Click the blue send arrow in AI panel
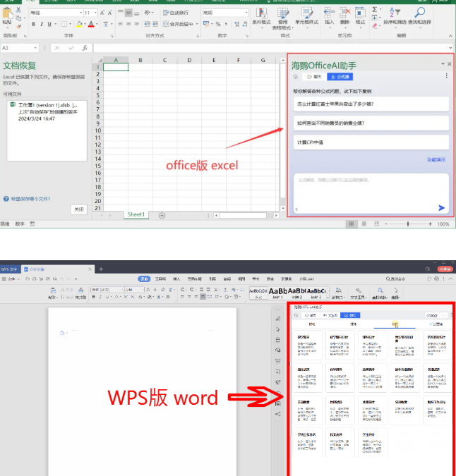Image resolution: width=456 pixels, height=476 pixels. [441, 208]
